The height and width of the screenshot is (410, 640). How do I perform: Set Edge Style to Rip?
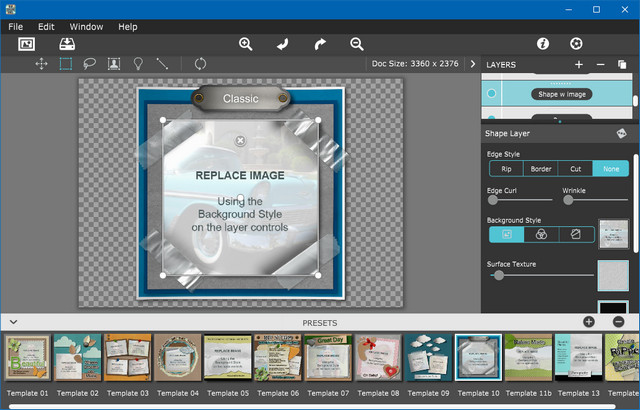point(505,169)
